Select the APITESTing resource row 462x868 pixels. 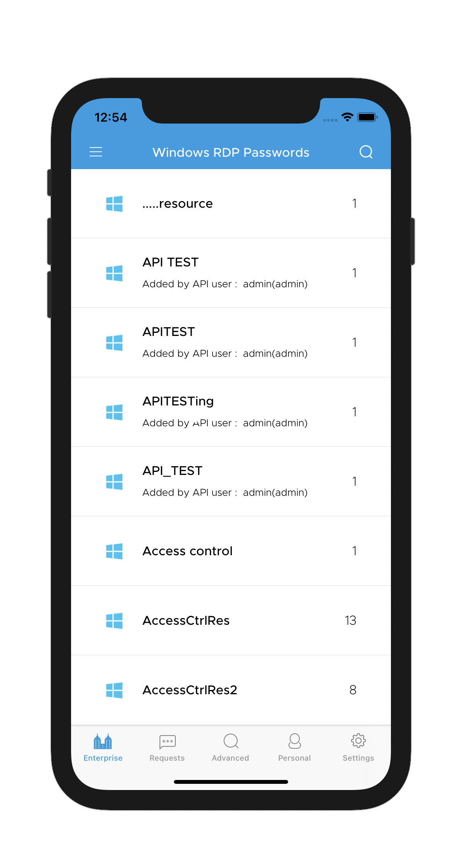pos(231,412)
